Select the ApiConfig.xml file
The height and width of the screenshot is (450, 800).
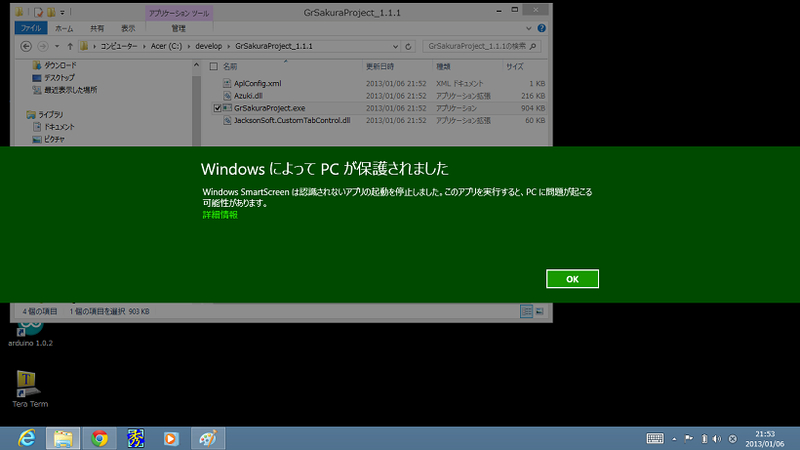tap(258, 83)
